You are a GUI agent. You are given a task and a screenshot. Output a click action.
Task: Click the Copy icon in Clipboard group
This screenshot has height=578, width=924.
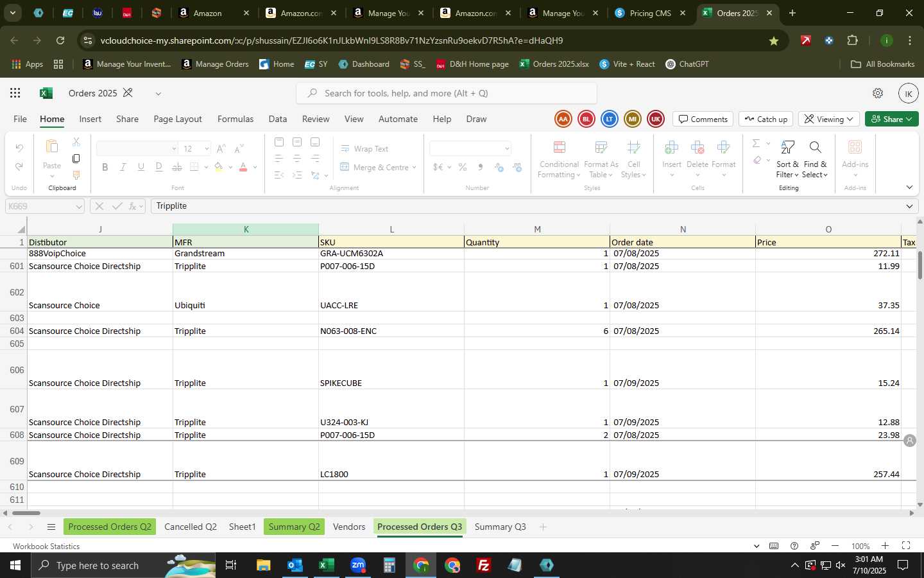(x=76, y=158)
